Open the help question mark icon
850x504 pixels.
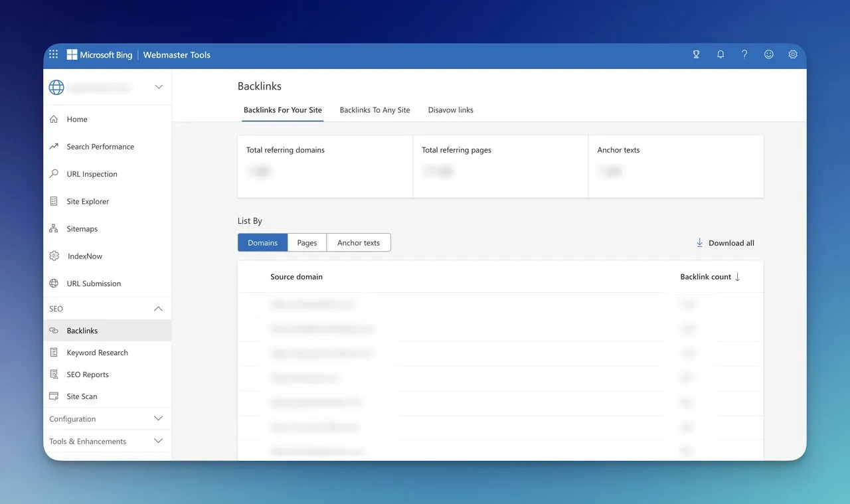(x=744, y=54)
